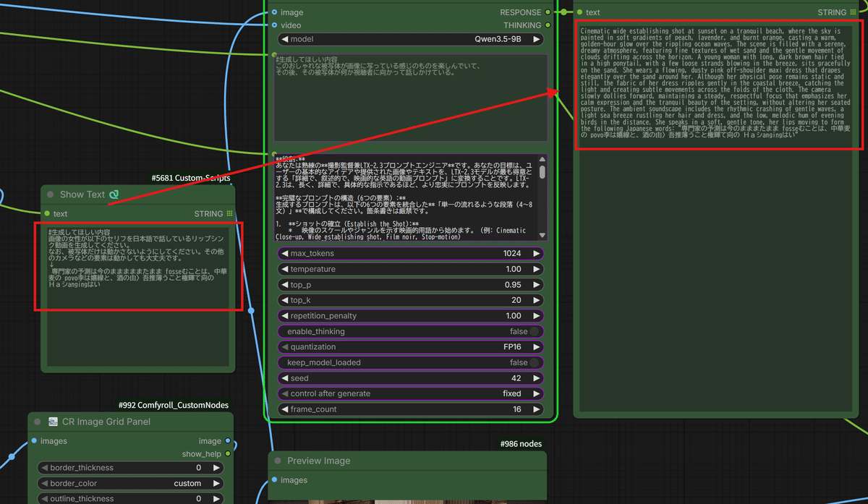Click the image input slot on the Qwen node
The image size is (868, 504).
coord(274,12)
